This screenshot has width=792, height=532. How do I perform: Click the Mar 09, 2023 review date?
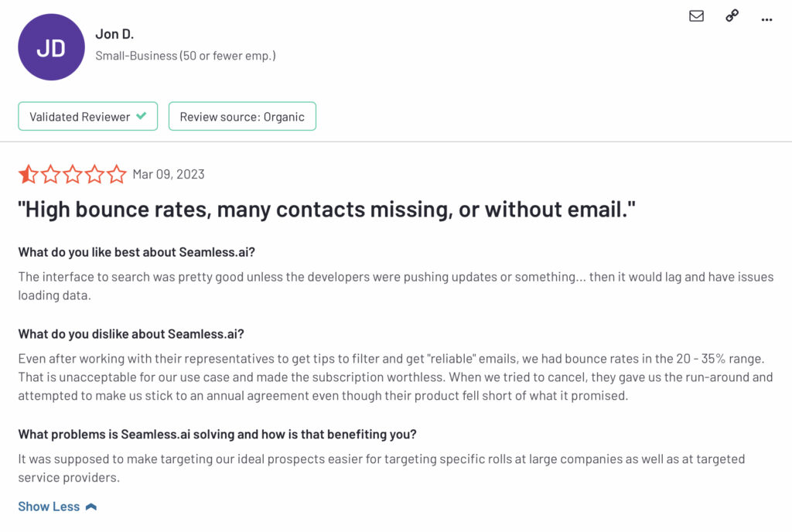(169, 174)
